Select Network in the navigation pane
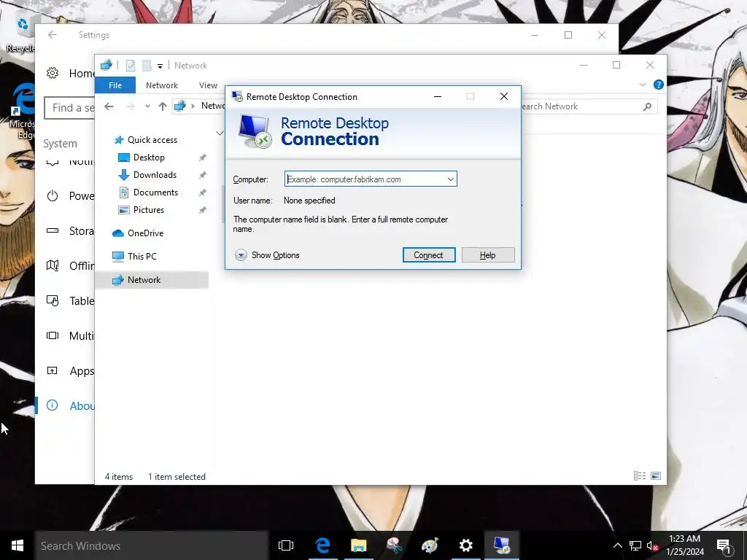Image resolution: width=747 pixels, height=560 pixels. tap(152, 280)
